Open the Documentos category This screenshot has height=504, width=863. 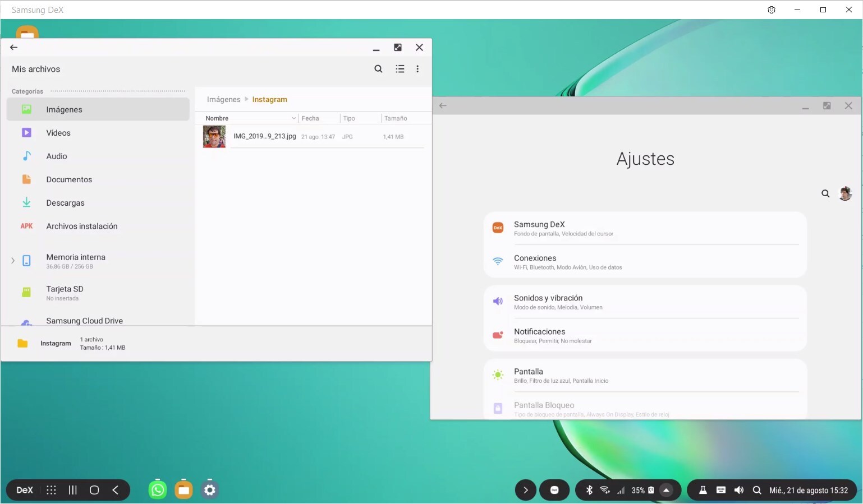[x=98, y=179]
